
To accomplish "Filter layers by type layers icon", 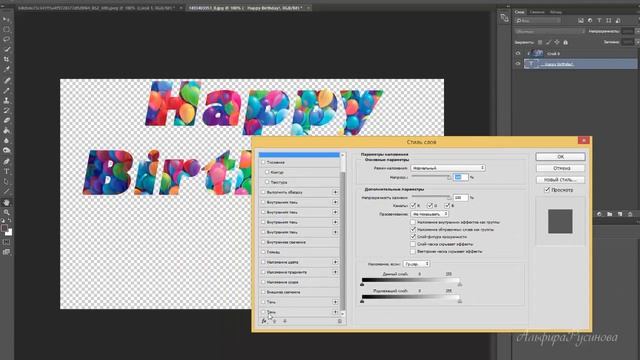I will [599, 20].
